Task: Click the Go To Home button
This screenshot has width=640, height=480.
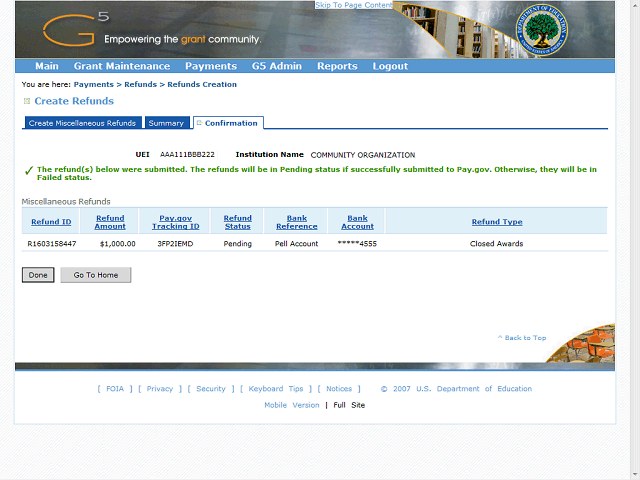Action: [96, 275]
